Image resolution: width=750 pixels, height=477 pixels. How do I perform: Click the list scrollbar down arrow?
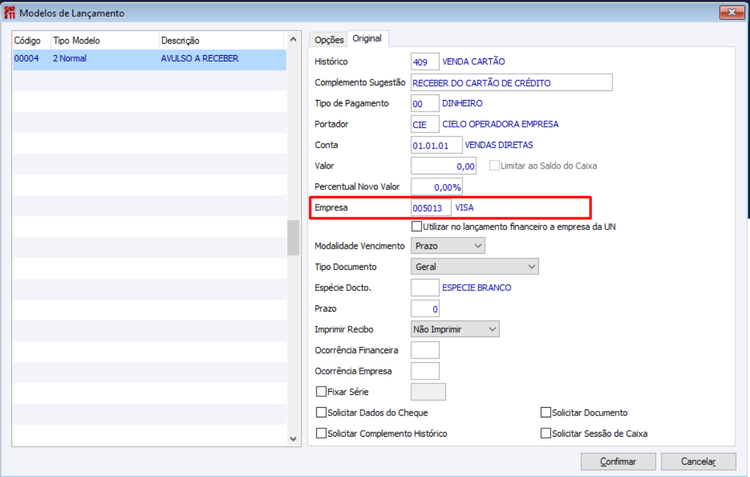[293, 439]
